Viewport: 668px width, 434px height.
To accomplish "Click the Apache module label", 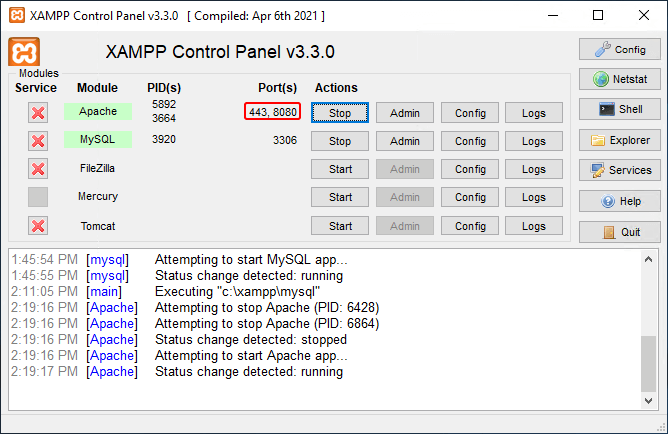I will pyautogui.click(x=98, y=112).
